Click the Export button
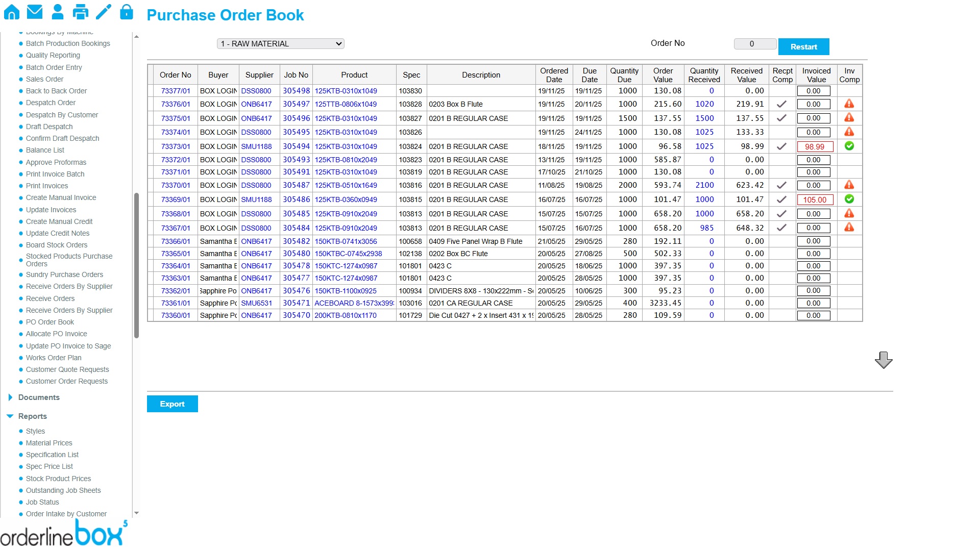This screenshot has height=551, width=980. pyautogui.click(x=172, y=404)
